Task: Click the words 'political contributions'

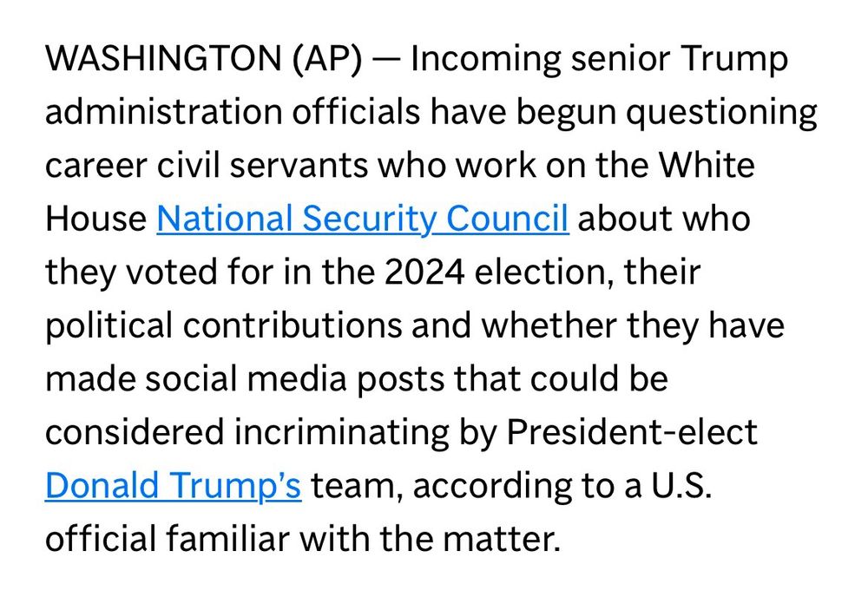Action: (x=224, y=326)
